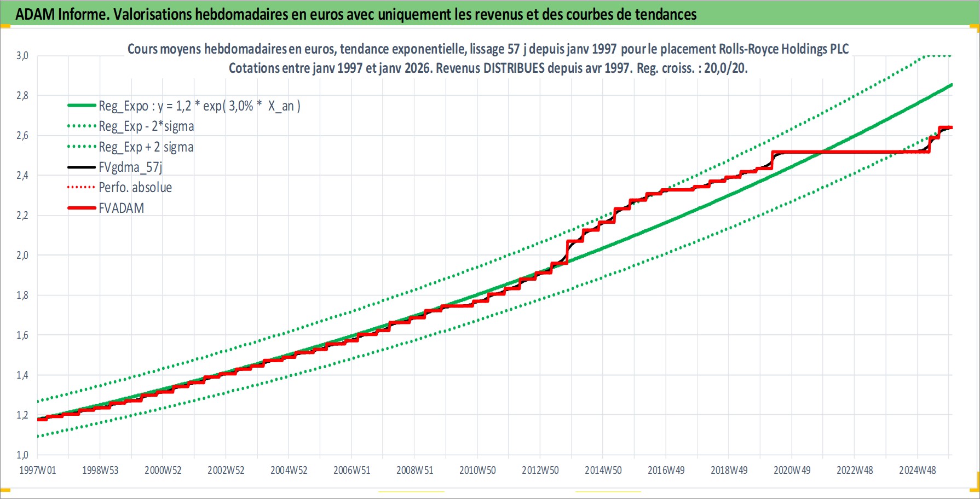Click legend entry 'FVgdma_57j'
The height and width of the screenshot is (499, 980).
click(130, 167)
